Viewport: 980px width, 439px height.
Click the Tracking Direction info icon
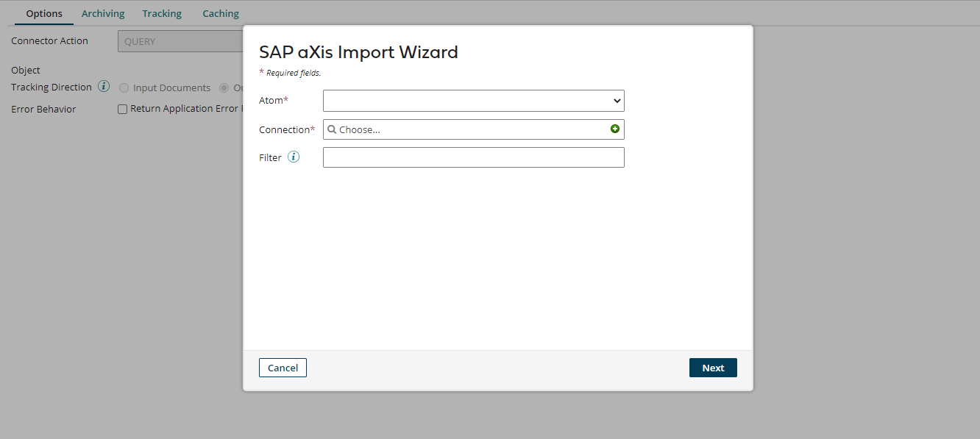(x=104, y=86)
